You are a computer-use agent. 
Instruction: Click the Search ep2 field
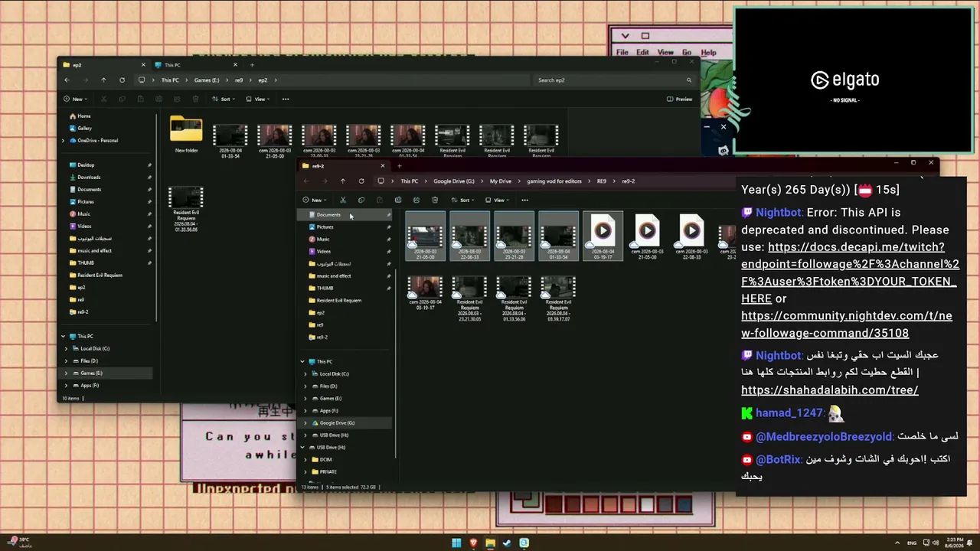(614, 80)
